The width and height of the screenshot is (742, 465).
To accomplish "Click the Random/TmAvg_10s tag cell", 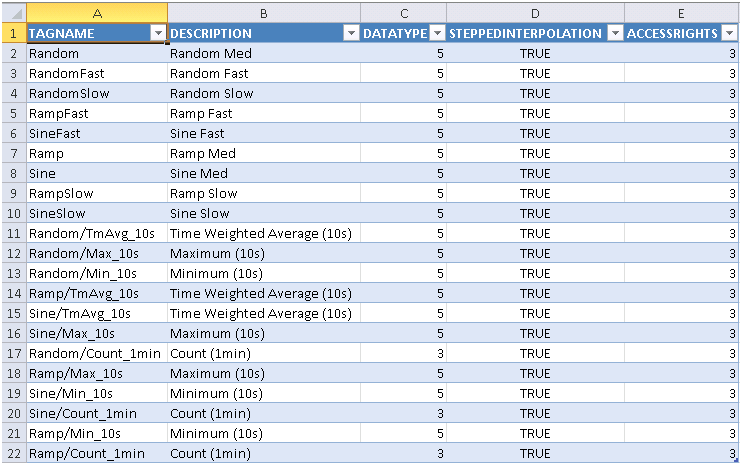I will [x=96, y=233].
